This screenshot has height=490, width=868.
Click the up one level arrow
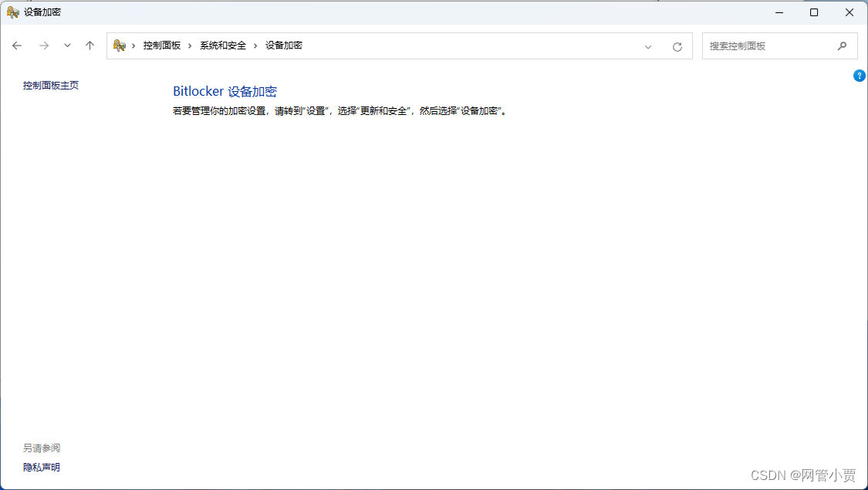pyautogui.click(x=90, y=46)
